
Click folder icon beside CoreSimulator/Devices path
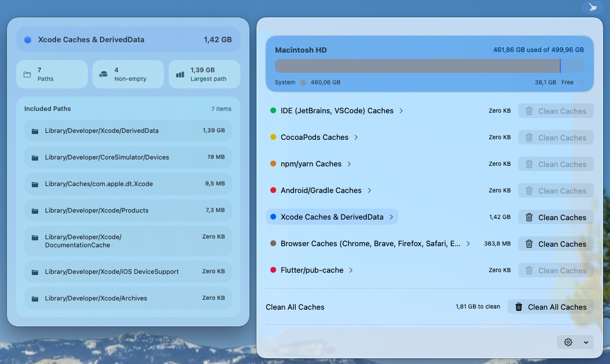click(35, 158)
